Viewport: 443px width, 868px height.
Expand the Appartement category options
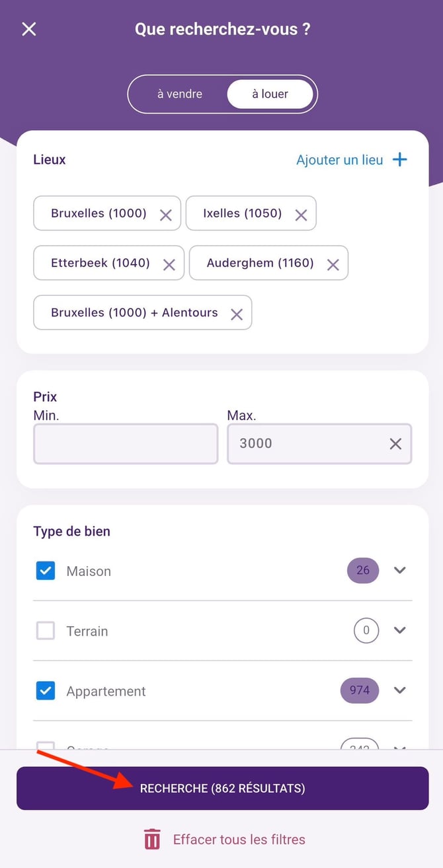[399, 690]
